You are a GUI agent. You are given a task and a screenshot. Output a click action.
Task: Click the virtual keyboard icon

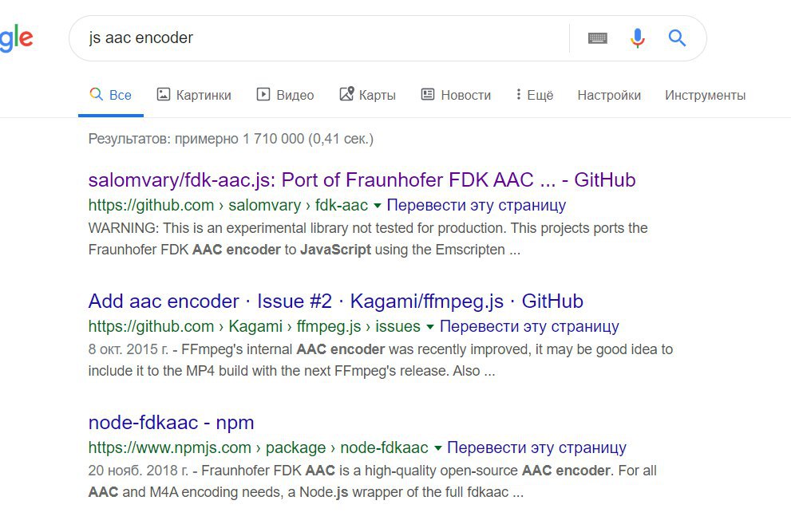[597, 37]
